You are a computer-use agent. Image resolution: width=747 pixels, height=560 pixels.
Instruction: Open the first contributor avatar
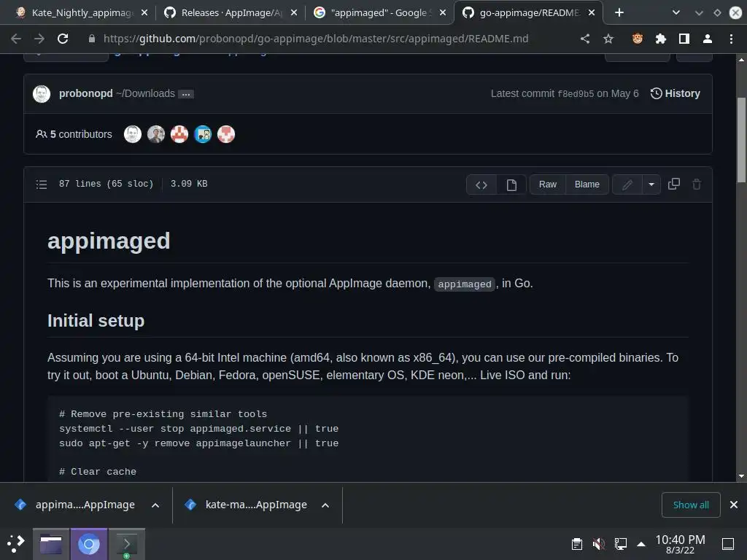[x=133, y=134]
